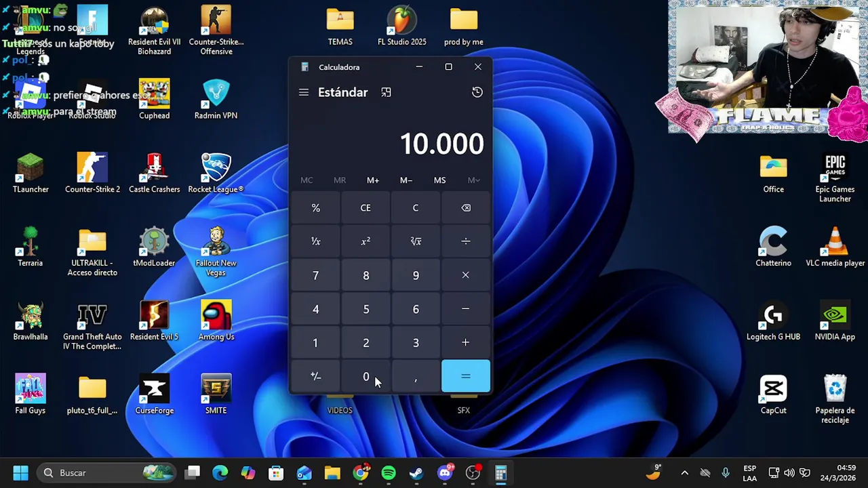The image size is (868, 488).
Task: Click the backspace key in calculator
Action: click(466, 208)
